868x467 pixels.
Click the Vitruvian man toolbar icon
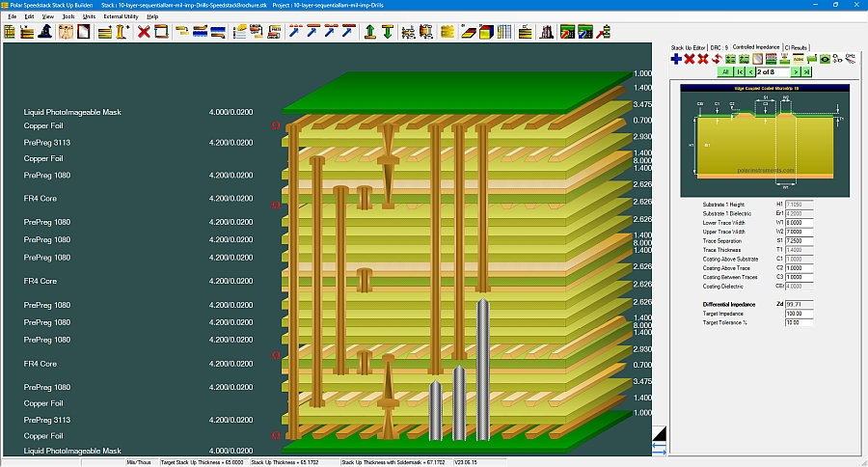tap(66, 32)
